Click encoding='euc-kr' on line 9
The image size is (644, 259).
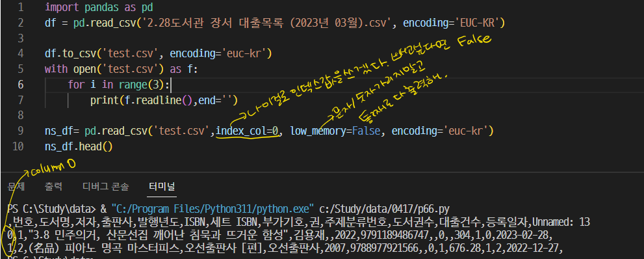coord(443,131)
